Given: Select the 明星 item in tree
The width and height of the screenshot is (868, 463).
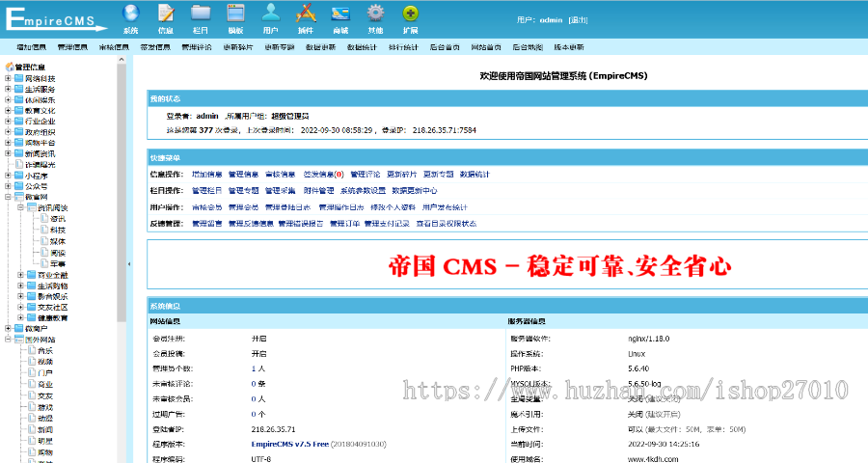Looking at the screenshot, I should click(x=45, y=441).
